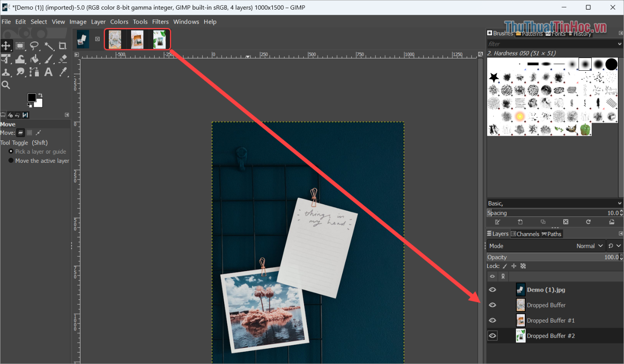
Task: Select the Smudge tool
Action: (20, 72)
